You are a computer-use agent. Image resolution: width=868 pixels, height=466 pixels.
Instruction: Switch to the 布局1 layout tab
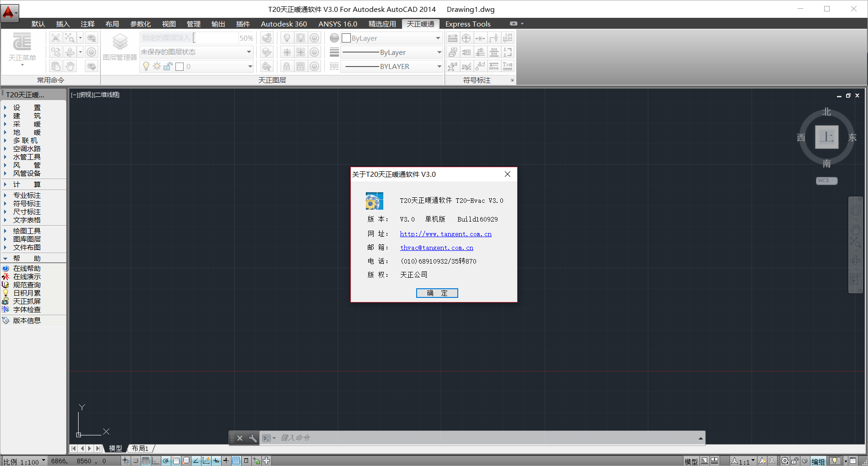(140, 449)
